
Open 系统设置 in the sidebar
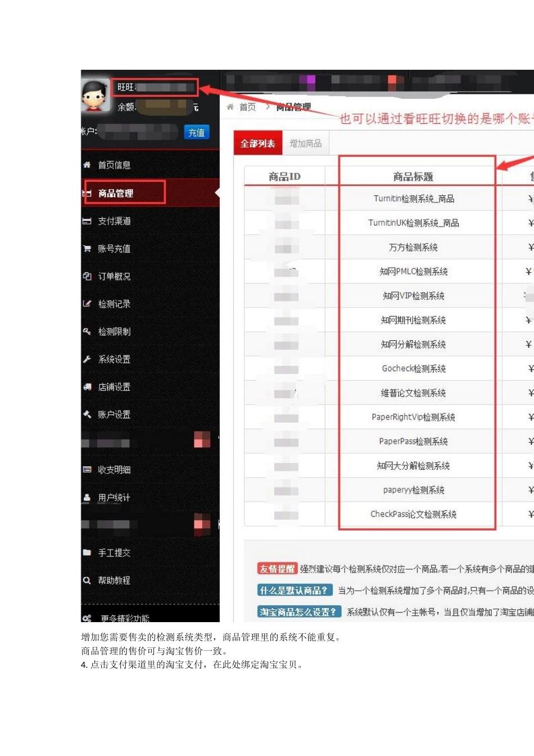coord(114,359)
